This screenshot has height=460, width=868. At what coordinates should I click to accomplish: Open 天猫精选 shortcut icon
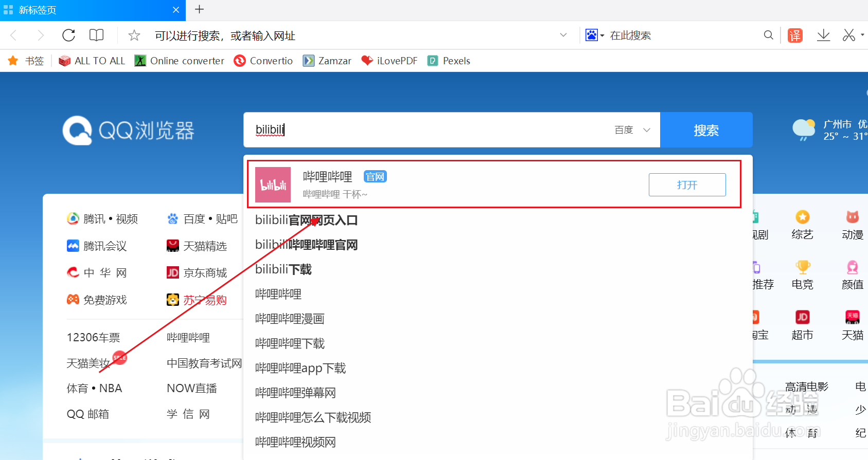pyautogui.click(x=173, y=246)
